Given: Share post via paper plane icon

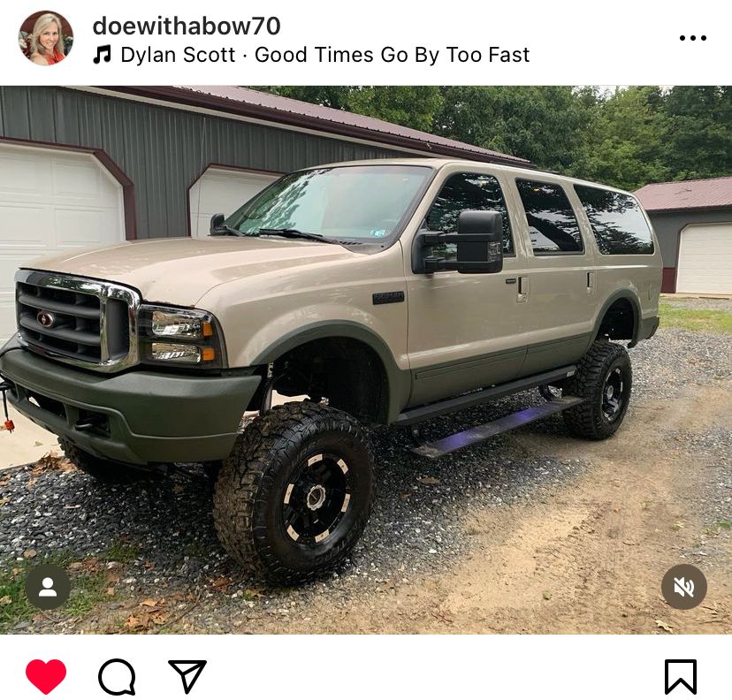Looking at the screenshot, I should click(187, 676).
